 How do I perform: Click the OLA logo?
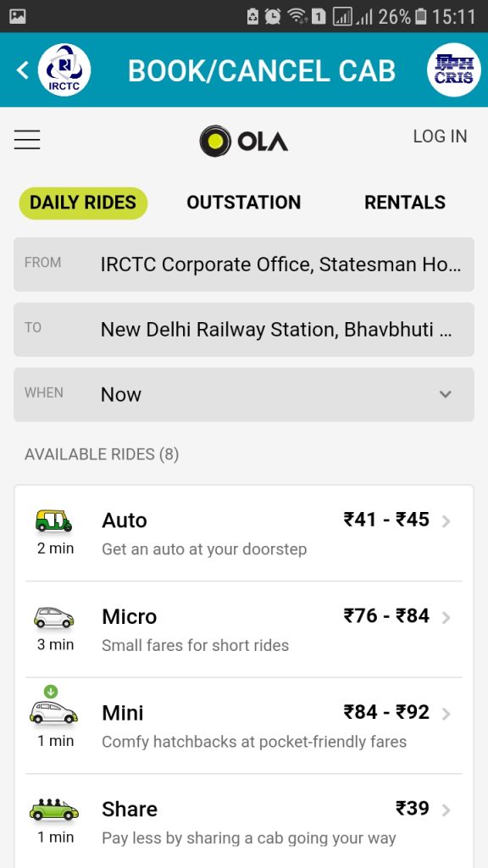click(243, 142)
